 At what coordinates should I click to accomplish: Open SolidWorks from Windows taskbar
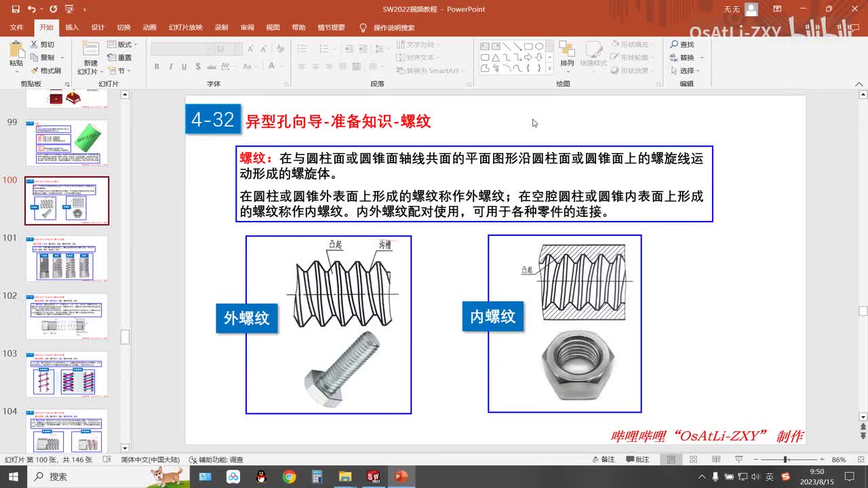pyautogui.click(x=372, y=476)
